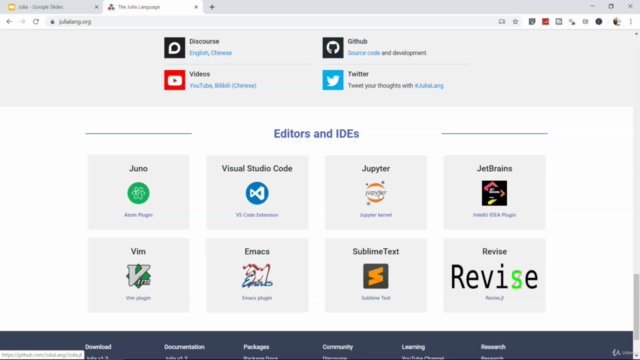Follow the Source code link
640x360 pixels.
point(364,53)
